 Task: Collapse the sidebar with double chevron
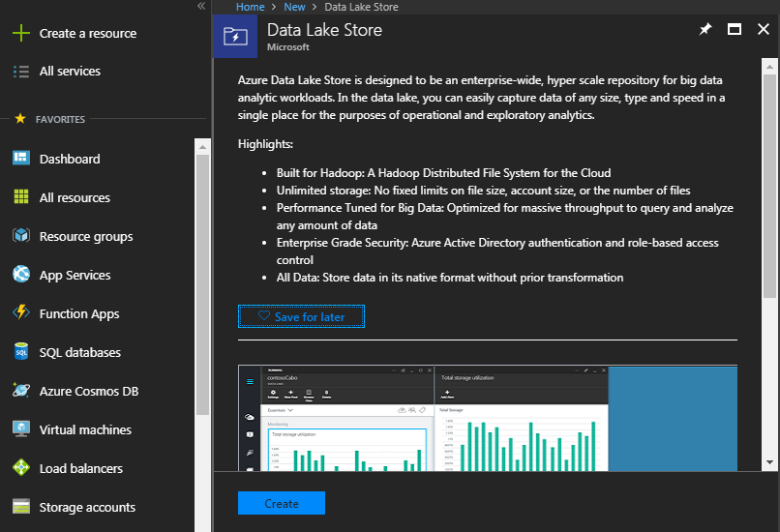point(201,6)
